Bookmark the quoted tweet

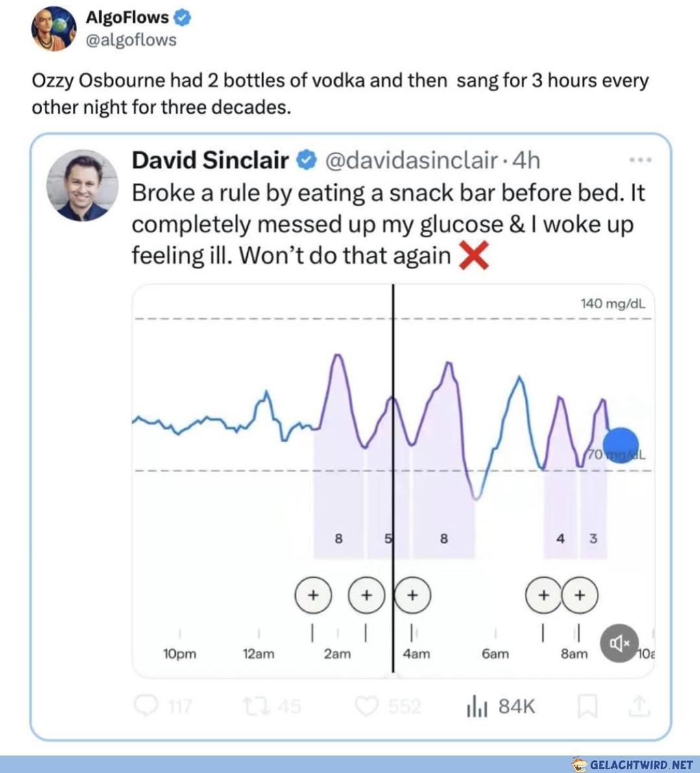(588, 706)
